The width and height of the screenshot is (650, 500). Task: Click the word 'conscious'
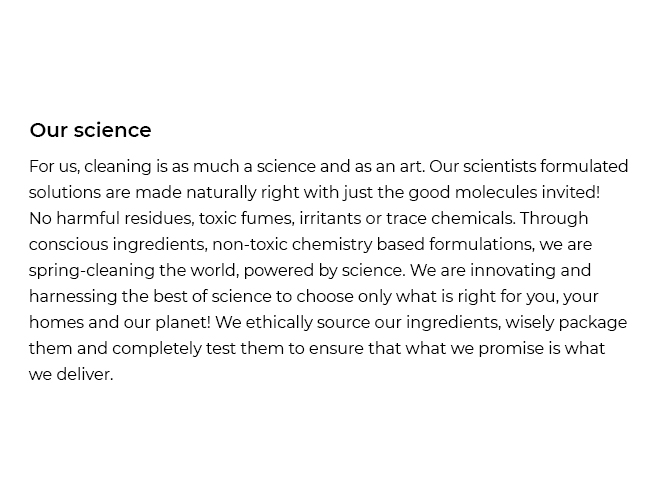68,244
